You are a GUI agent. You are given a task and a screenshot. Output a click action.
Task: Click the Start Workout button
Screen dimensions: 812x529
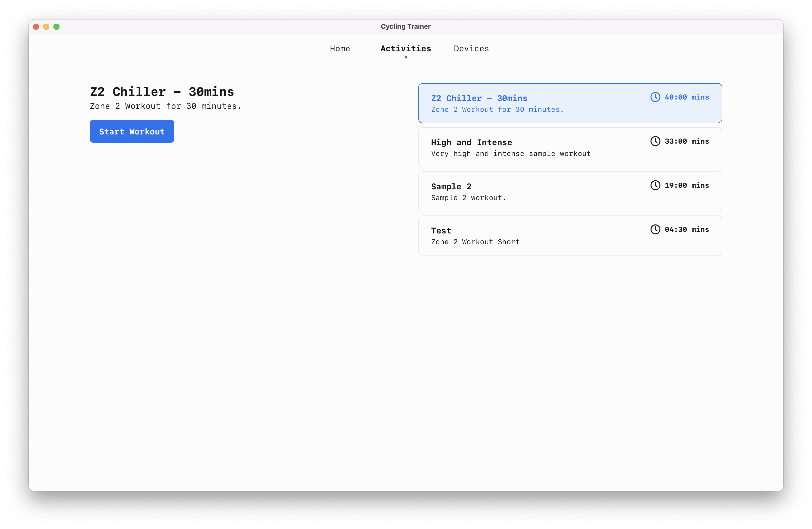[132, 131]
